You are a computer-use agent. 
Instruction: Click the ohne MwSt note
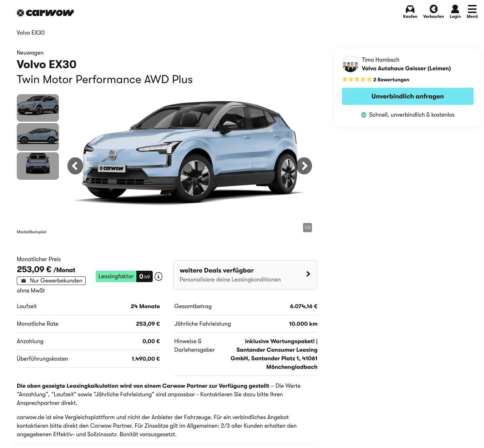click(x=31, y=291)
